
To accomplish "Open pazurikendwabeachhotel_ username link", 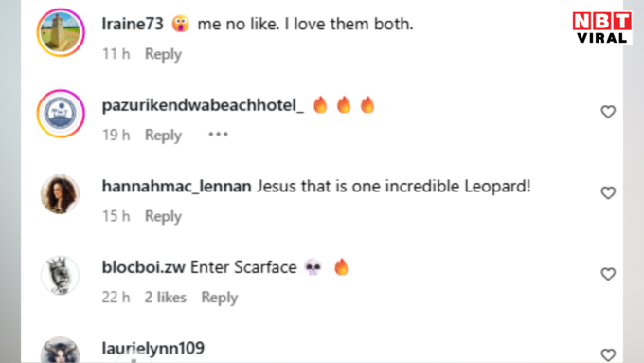I will (203, 105).
